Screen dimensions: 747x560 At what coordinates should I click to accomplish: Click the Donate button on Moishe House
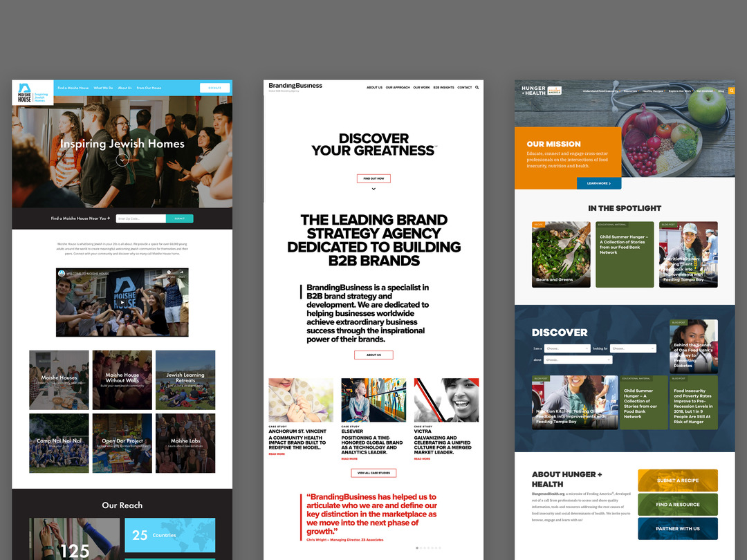click(x=215, y=88)
